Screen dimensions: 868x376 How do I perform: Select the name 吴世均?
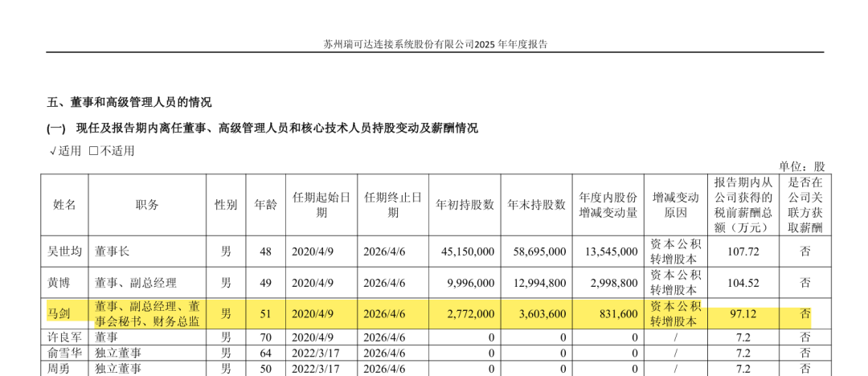[x=64, y=251]
